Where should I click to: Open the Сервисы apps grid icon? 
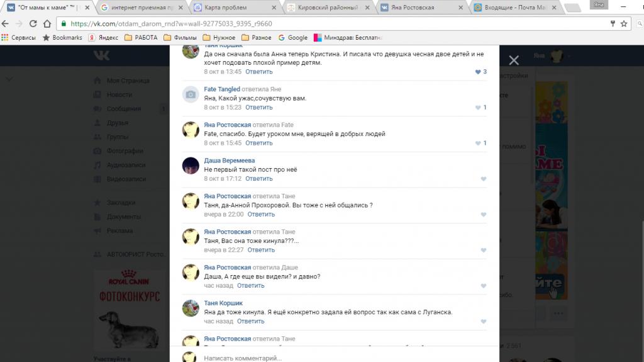point(5,37)
